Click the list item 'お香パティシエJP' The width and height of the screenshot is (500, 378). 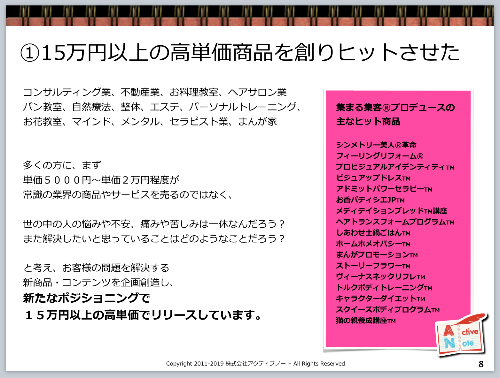pyautogui.click(x=370, y=200)
